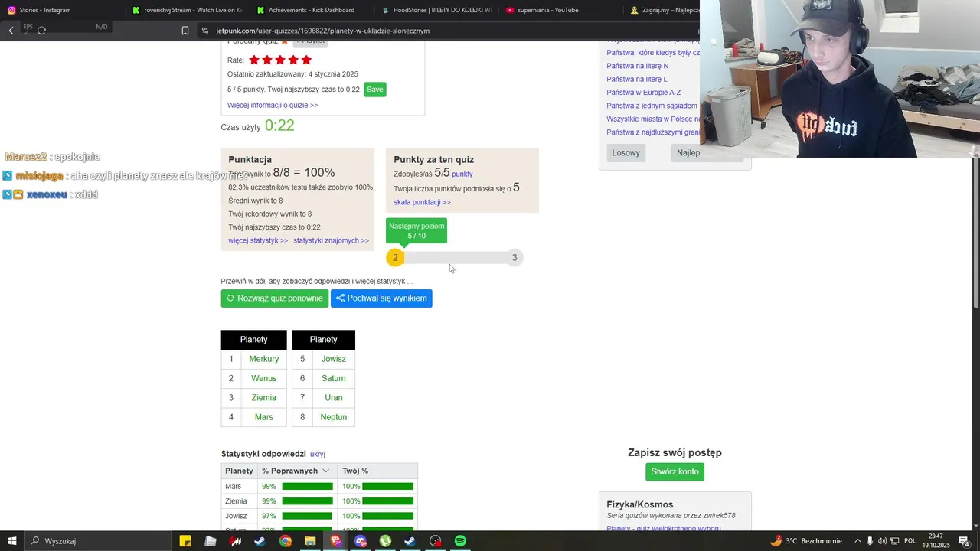Click Jowisz 97% correct bar
980x551 pixels.
(x=307, y=516)
